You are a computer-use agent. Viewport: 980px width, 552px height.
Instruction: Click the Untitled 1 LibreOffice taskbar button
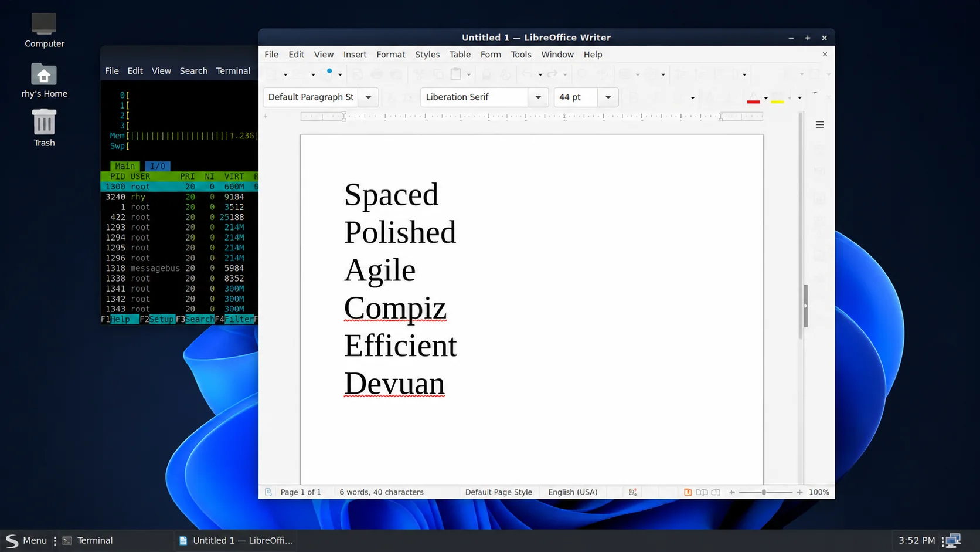point(236,540)
